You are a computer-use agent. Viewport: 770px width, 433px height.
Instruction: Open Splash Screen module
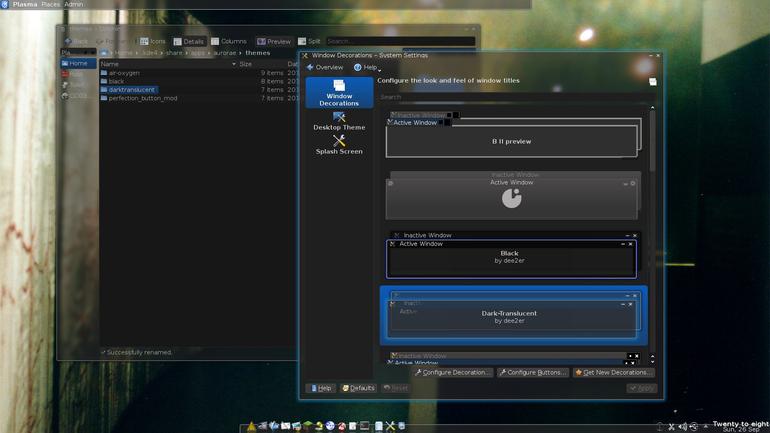[339, 145]
